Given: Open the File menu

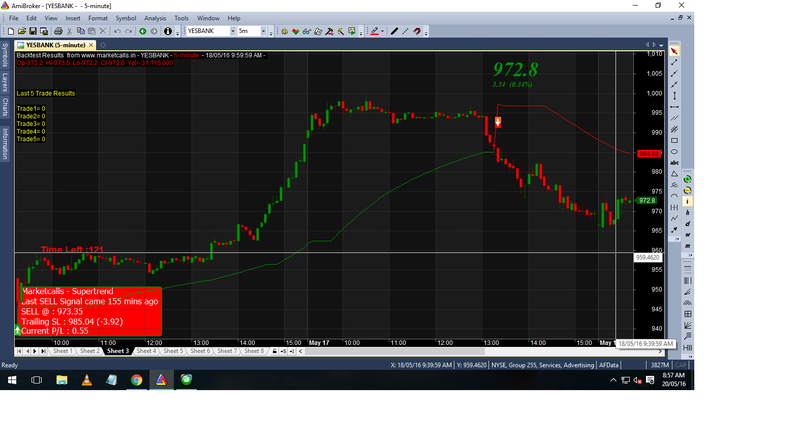Looking at the screenshot, I should coord(14,18).
